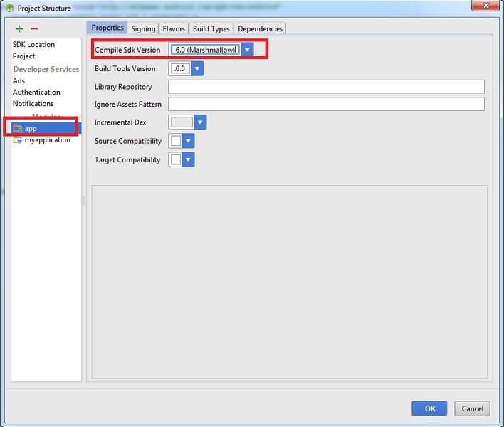Click the Incremental Dex value box

(182, 122)
